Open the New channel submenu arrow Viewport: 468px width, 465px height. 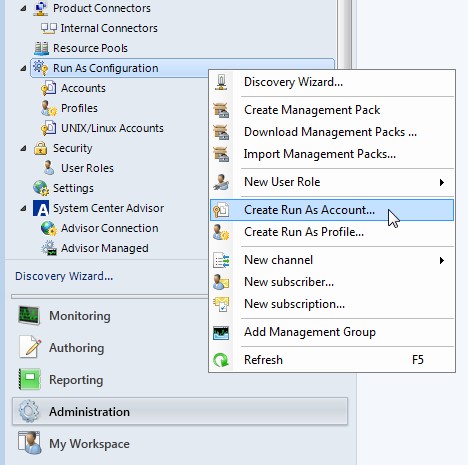click(442, 260)
